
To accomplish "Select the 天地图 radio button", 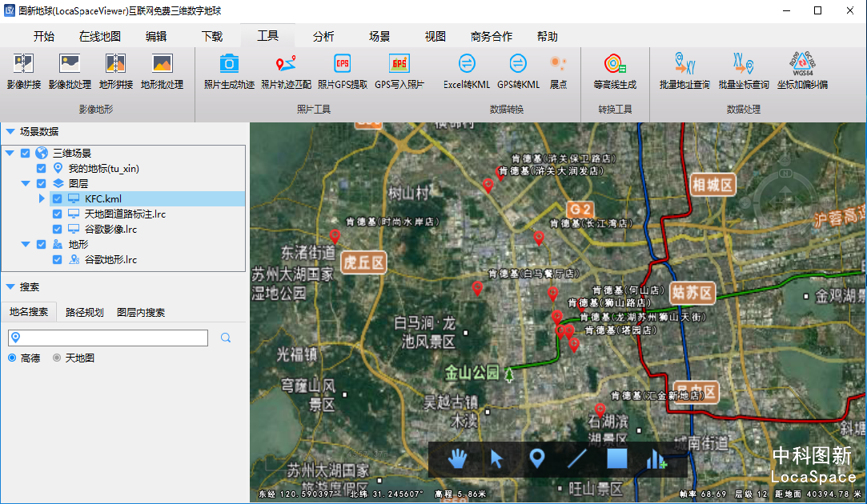I will tap(56, 358).
